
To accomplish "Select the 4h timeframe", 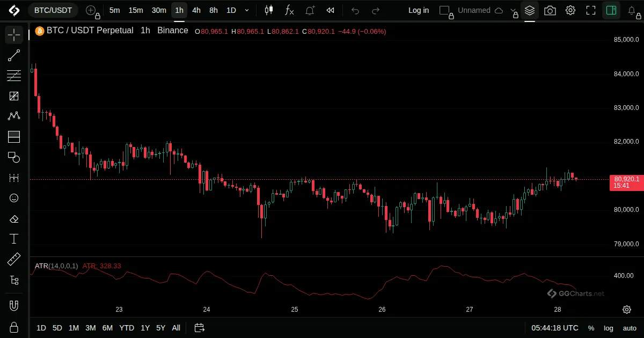I will click(196, 10).
